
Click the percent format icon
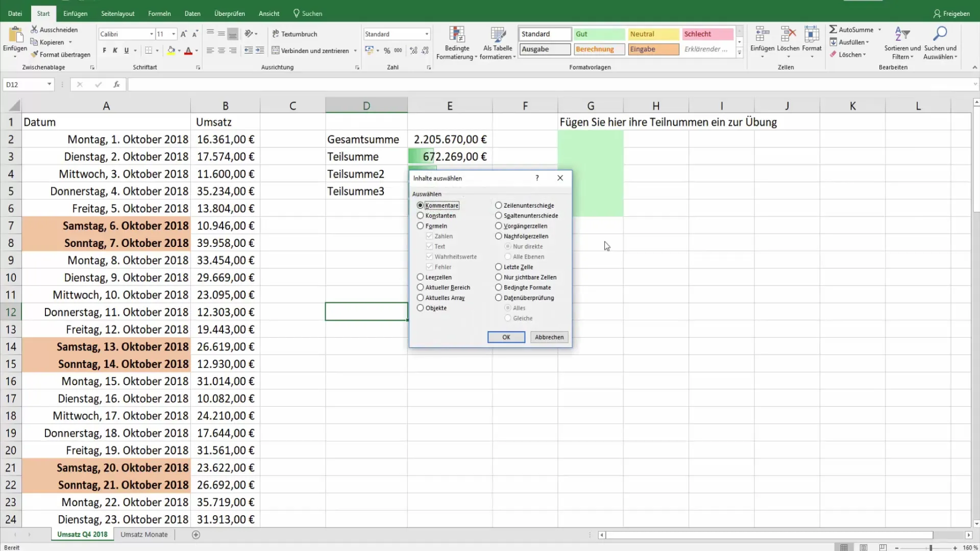(387, 51)
